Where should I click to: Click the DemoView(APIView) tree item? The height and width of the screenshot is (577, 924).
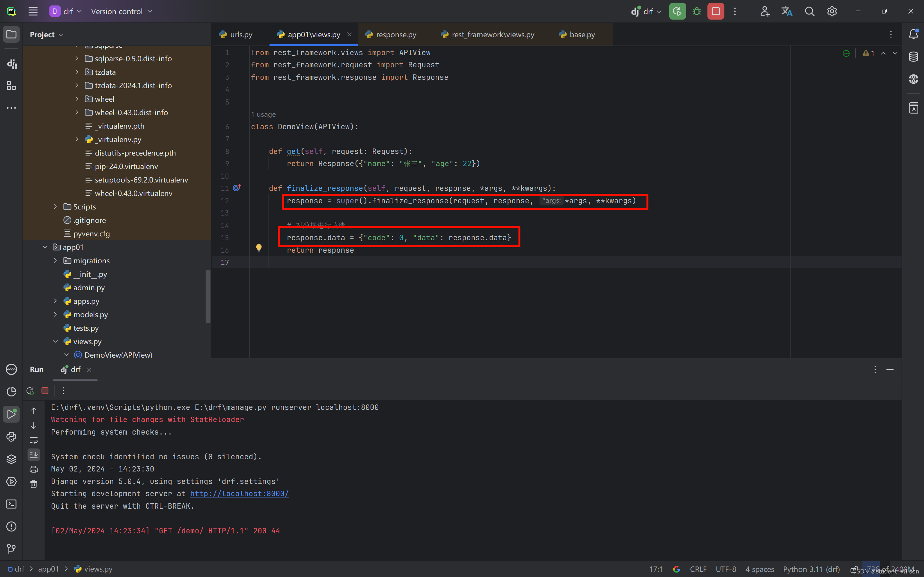point(118,354)
